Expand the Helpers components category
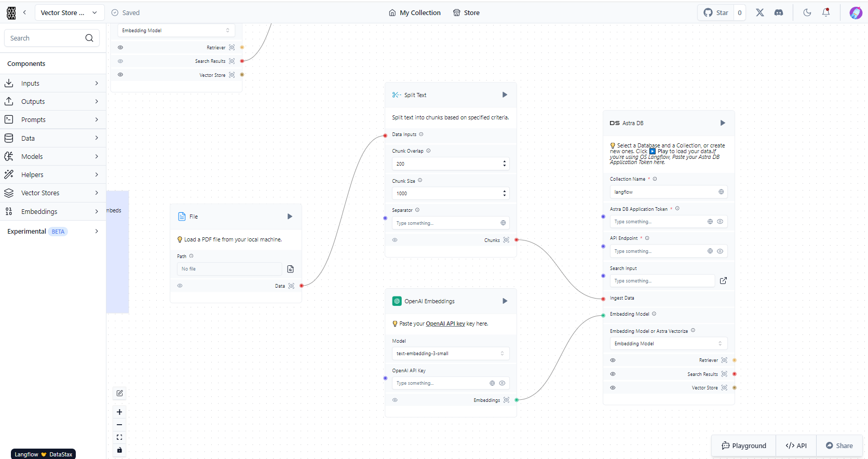Image resolution: width=868 pixels, height=459 pixels. click(53, 174)
